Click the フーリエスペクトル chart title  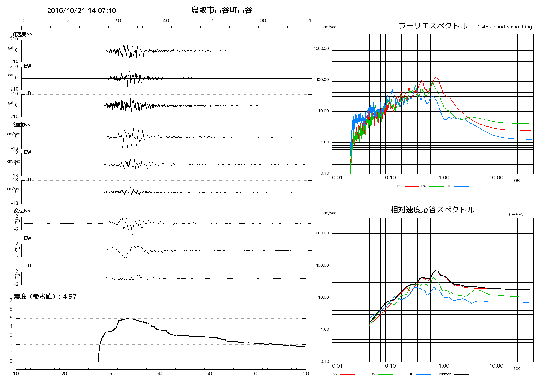point(433,26)
